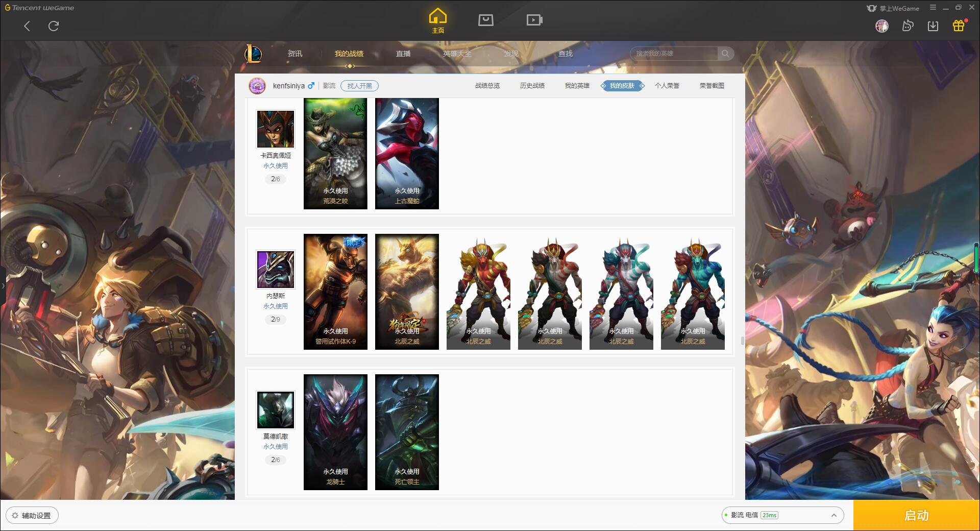
Task: Click the 2/9 skin count under 内瑟斯
Action: [276, 320]
